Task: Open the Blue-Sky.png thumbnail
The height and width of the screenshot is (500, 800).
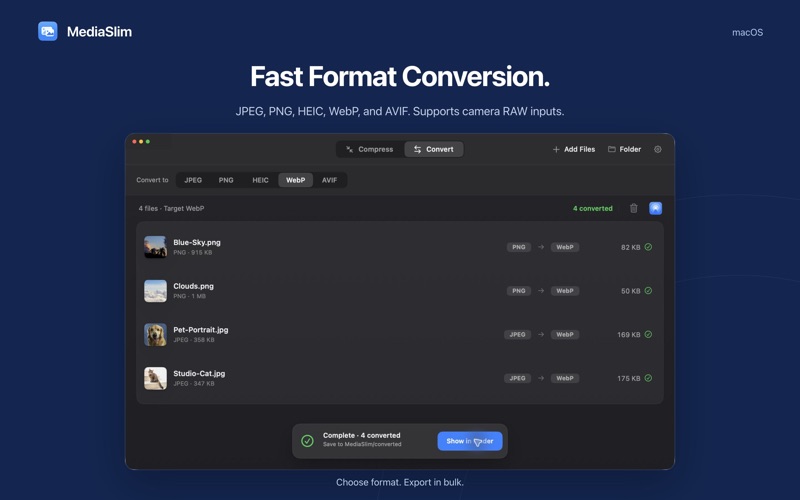Action: click(x=155, y=247)
